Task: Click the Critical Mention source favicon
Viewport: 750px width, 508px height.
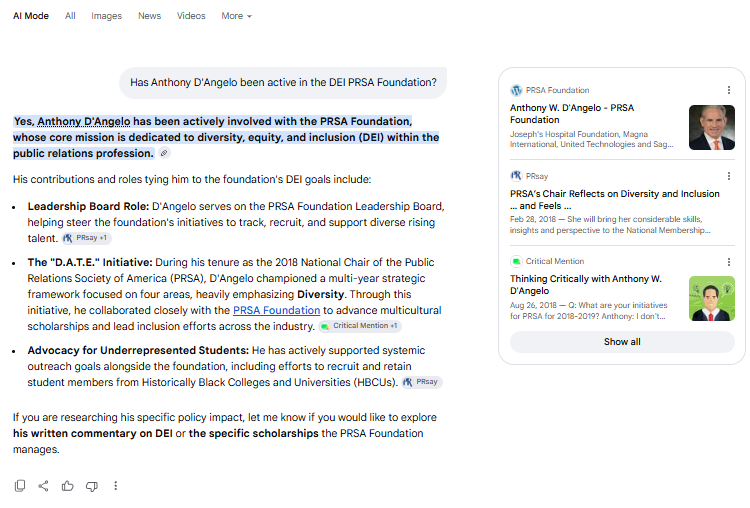Action: click(516, 261)
